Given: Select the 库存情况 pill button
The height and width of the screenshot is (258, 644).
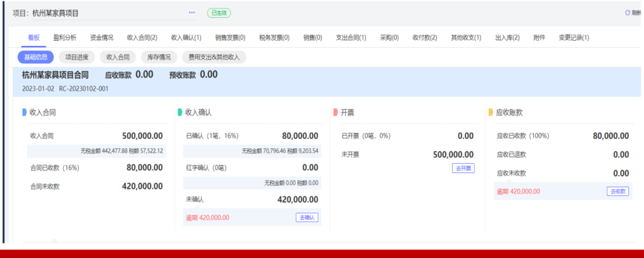Looking at the screenshot, I should [159, 57].
